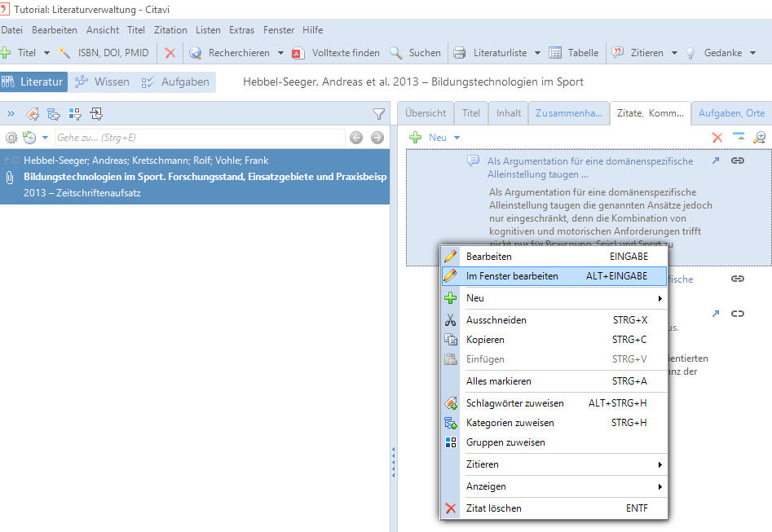Open the Extras menu
Viewport: 772px width, 532px height.
(x=241, y=30)
